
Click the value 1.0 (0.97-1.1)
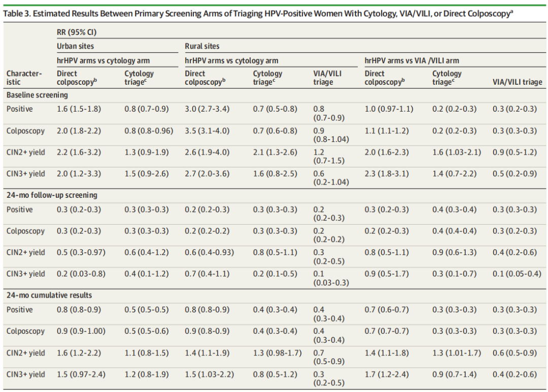click(389, 109)
